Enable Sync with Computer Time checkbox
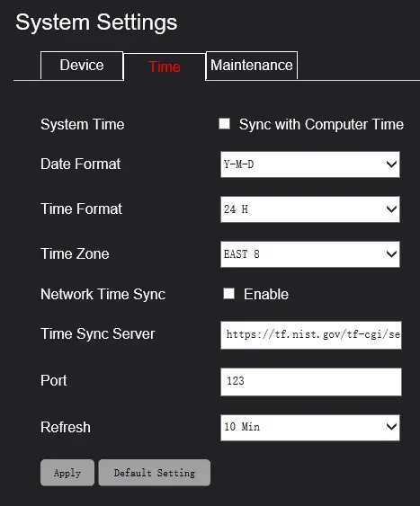 point(224,124)
